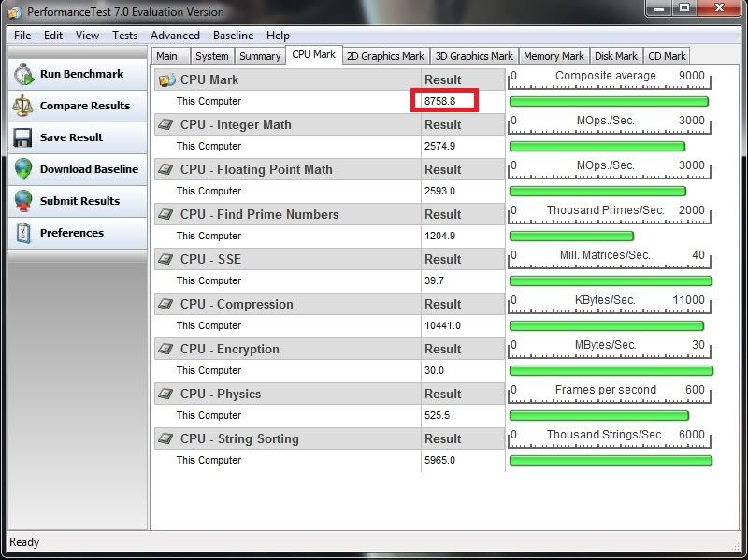The height and width of the screenshot is (560, 748).
Task: Switch to the 2D Graphics Mark tab
Action: (385, 56)
